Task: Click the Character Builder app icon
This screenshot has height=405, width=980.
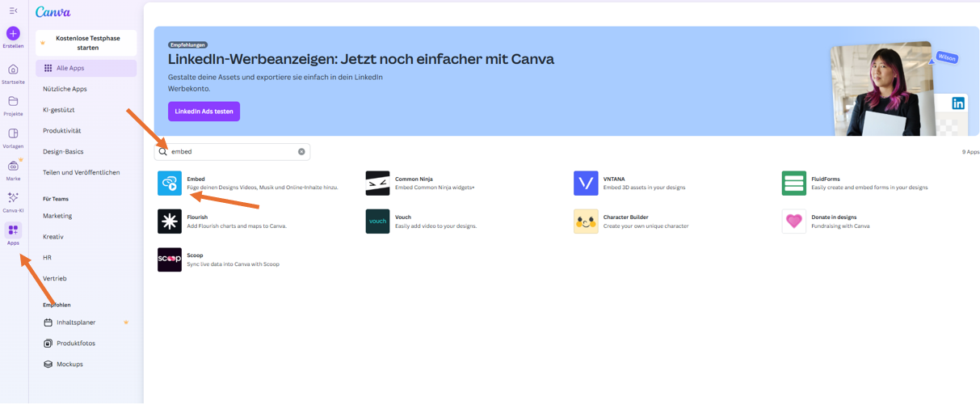Action: pyautogui.click(x=586, y=221)
